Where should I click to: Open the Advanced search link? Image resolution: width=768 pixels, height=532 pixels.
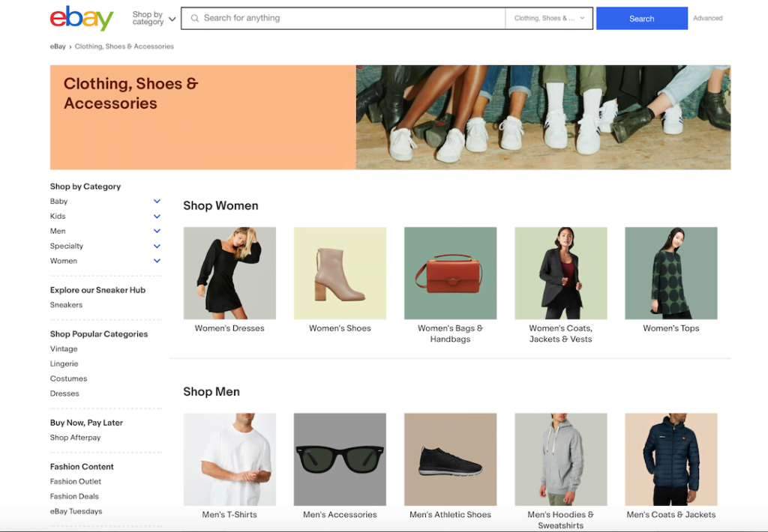tap(707, 18)
